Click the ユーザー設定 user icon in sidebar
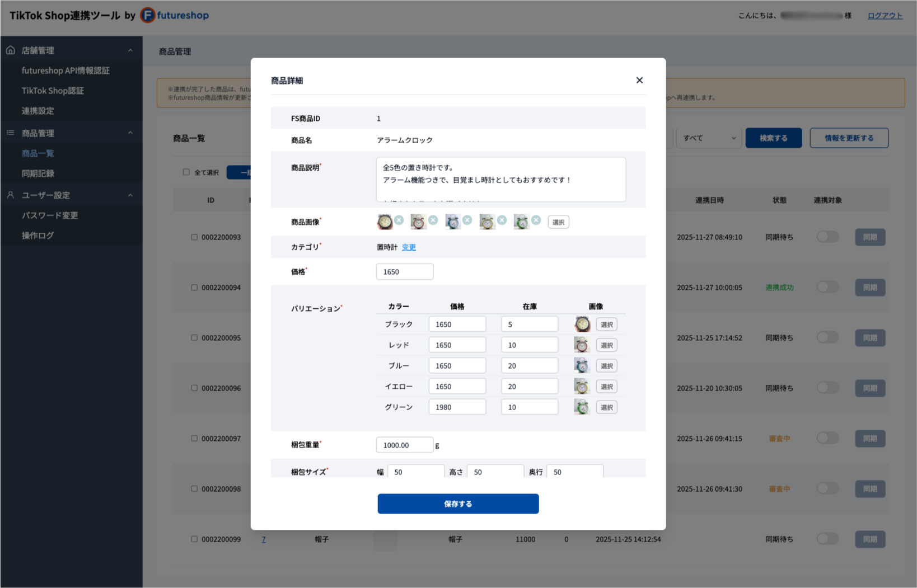 (x=11, y=195)
